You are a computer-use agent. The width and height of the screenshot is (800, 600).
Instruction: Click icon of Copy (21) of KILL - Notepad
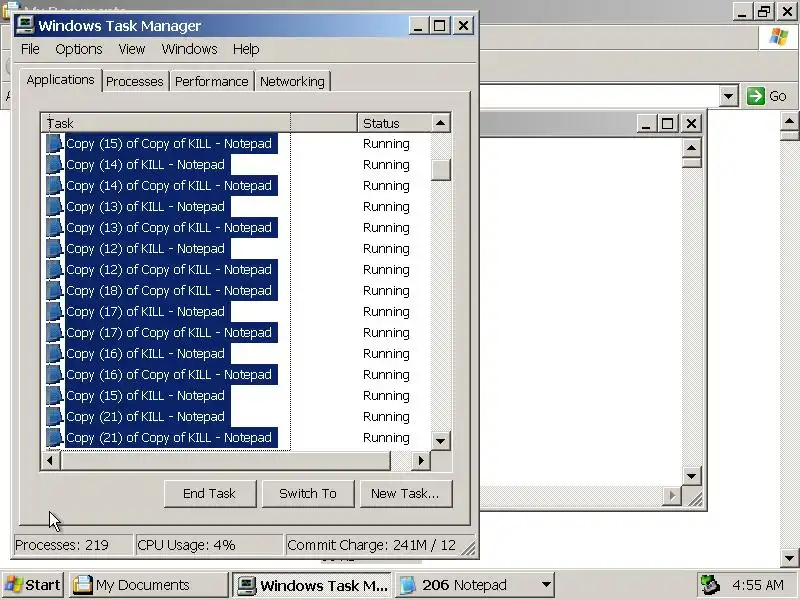pos(54,417)
